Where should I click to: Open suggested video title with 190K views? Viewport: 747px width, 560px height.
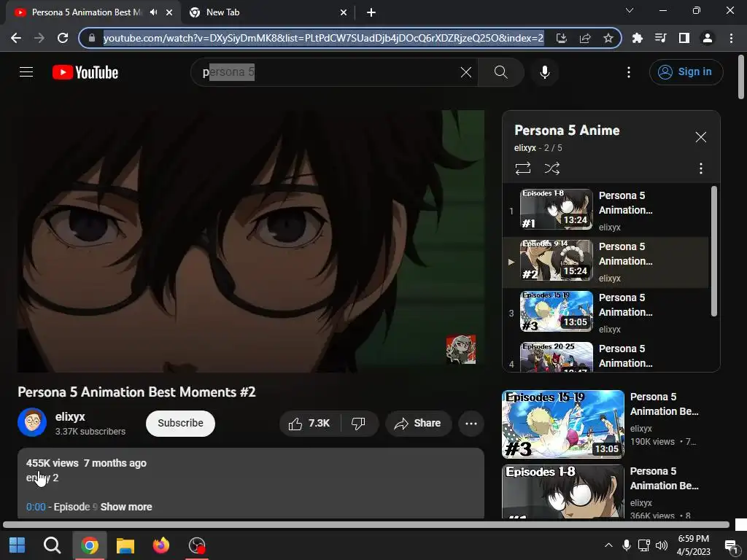coord(664,404)
